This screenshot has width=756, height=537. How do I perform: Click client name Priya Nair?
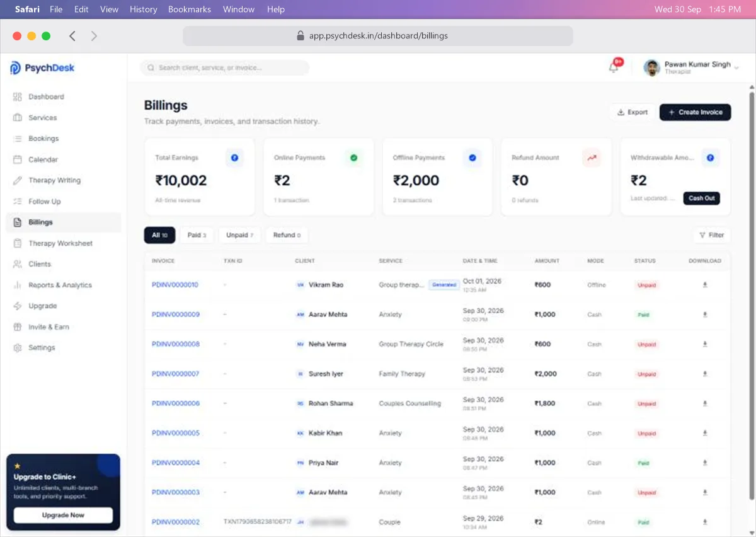(x=323, y=463)
